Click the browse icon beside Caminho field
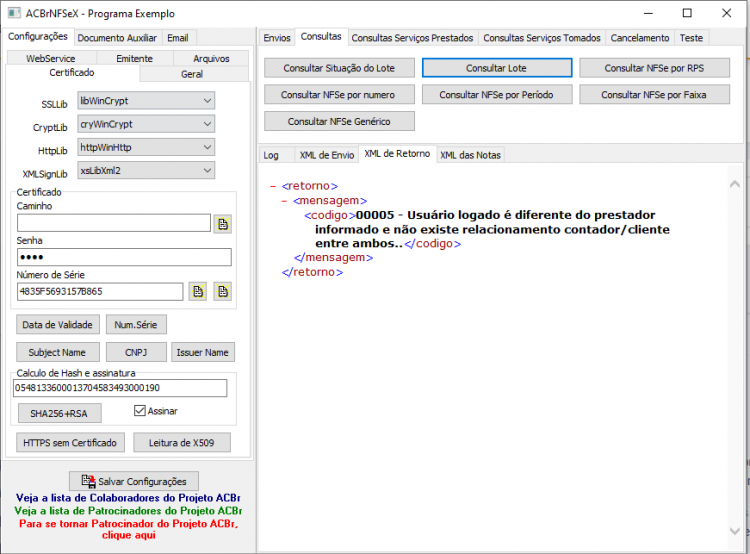 pos(223,224)
